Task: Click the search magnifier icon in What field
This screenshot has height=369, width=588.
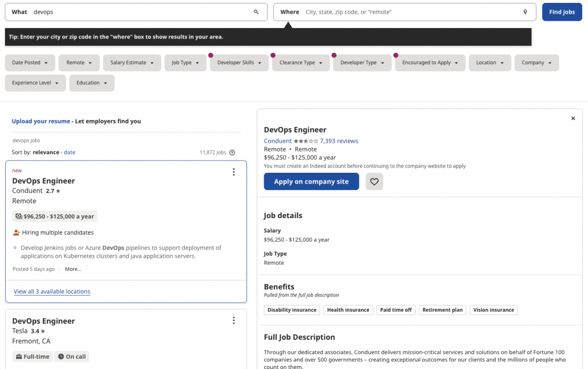Action: click(256, 12)
